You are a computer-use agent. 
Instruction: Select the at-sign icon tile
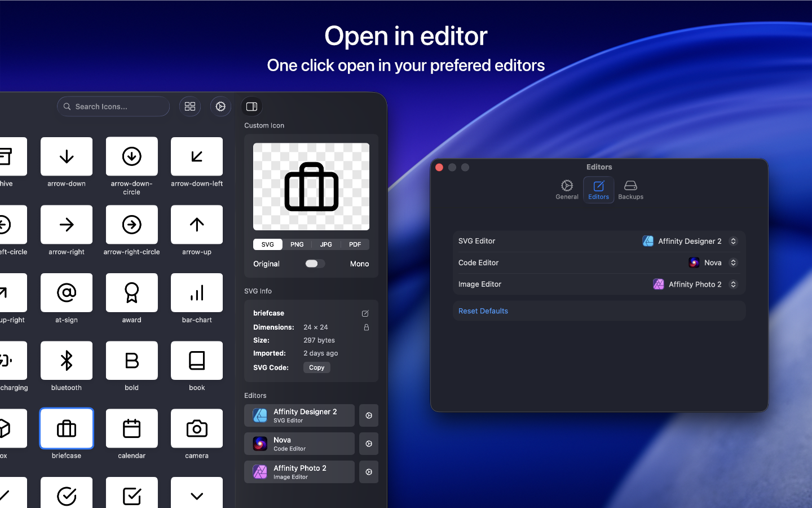(67, 292)
